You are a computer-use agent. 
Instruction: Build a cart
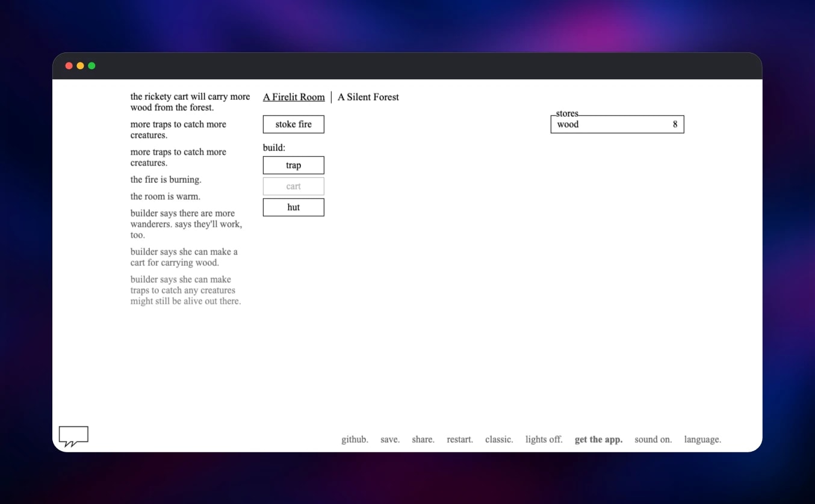(294, 186)
